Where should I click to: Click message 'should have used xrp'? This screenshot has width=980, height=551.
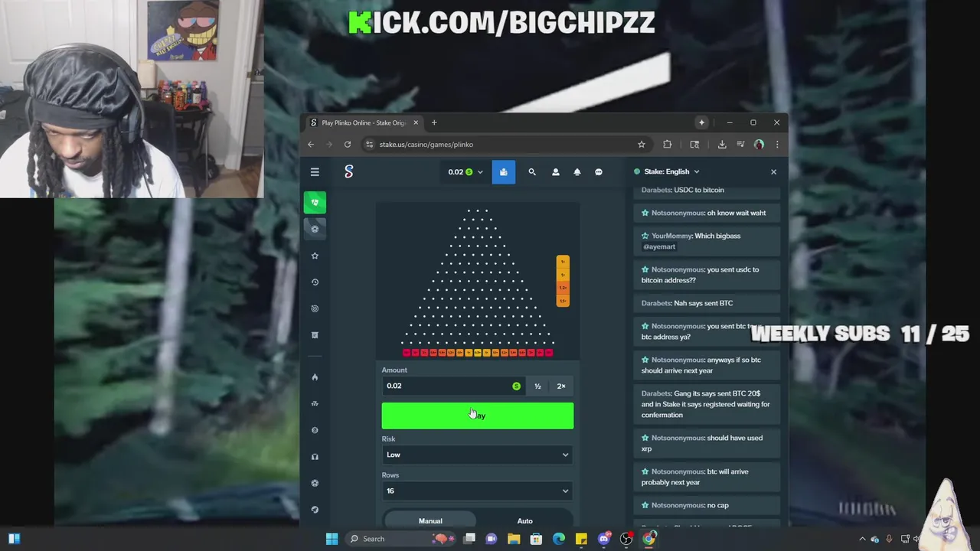pyautogui.click(x=701, y=443)
